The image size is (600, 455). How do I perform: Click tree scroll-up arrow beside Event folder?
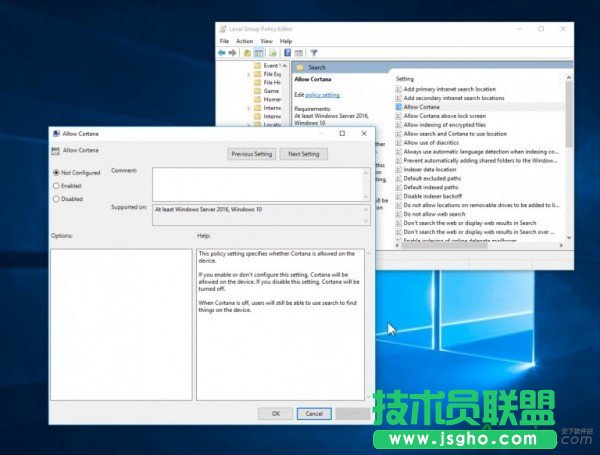click(285, 65)
